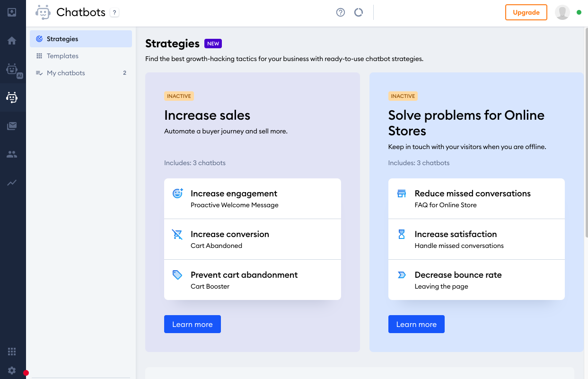This screenshot has height=379, width=588.
Task: Click the Templates grid icon in side menu
Action: pos(39,56)
